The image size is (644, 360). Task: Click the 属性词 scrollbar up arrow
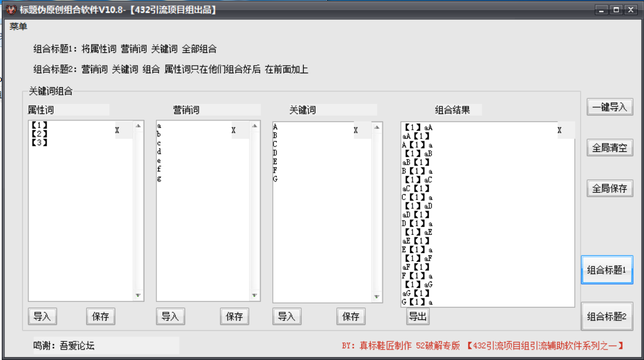138,126
